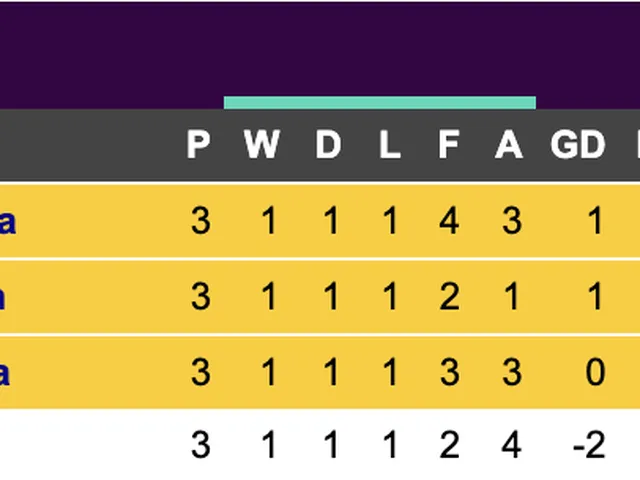640x480 pixels.
Task: Click the purple banner above the table
Action: tap(320, 45)
